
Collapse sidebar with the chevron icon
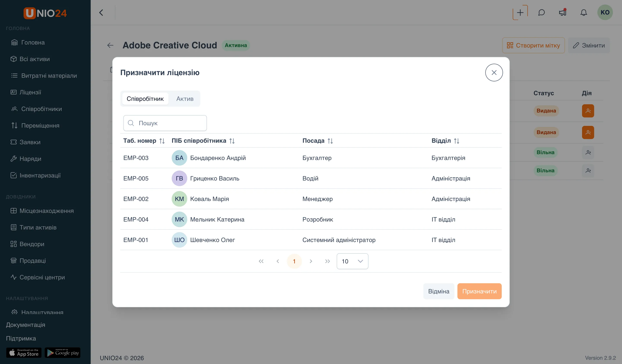[101, 13]
